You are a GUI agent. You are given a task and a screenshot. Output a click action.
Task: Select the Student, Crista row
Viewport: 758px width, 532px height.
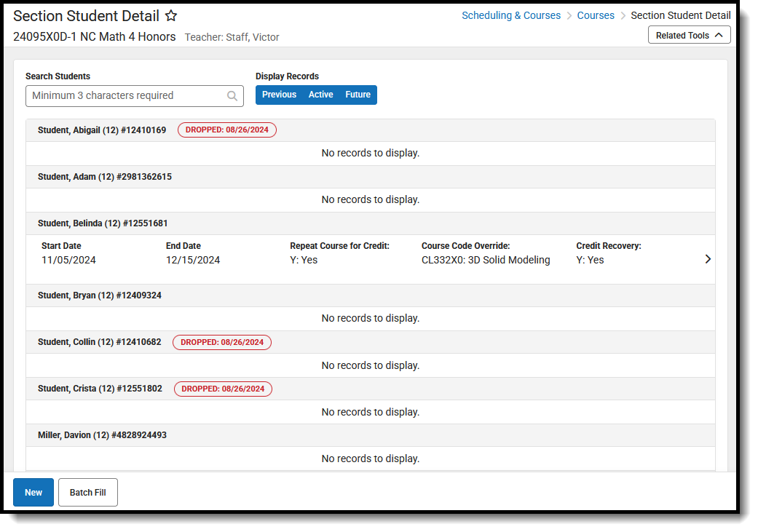[100, 388]
